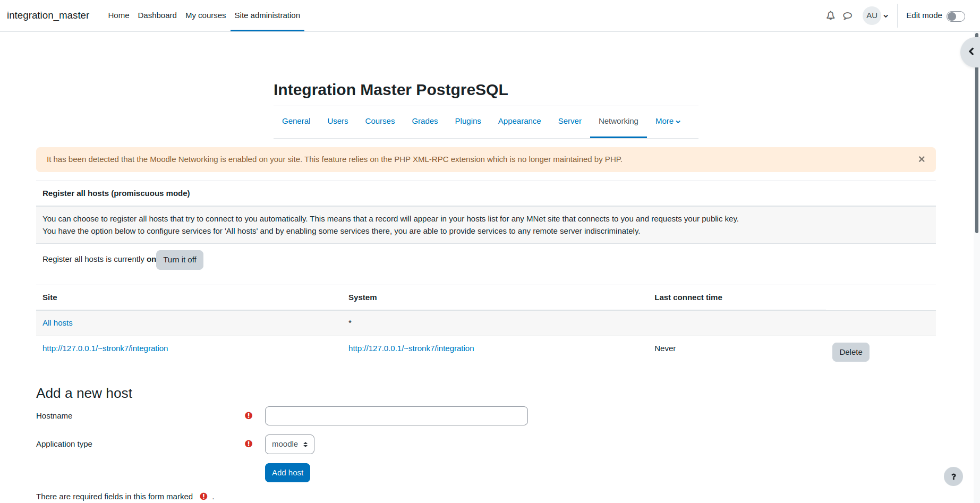
Task: Click the System column header
Action: point(363,297)
